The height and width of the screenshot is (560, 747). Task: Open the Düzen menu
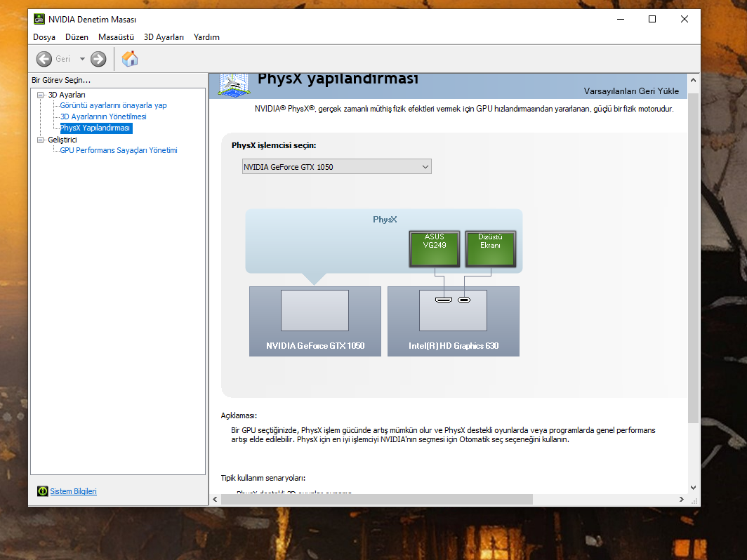click(x=77, y=37)
